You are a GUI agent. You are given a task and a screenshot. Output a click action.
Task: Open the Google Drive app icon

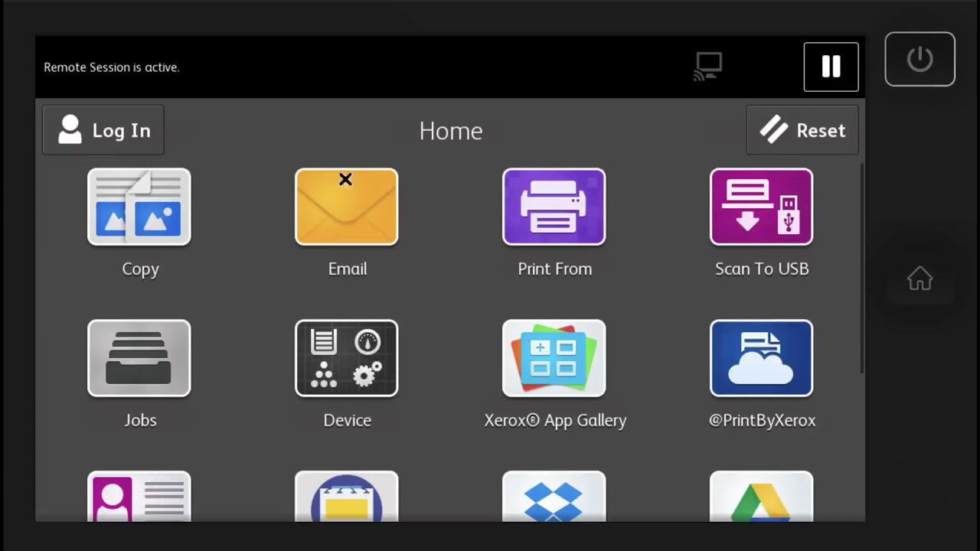[x=762, y=497]
